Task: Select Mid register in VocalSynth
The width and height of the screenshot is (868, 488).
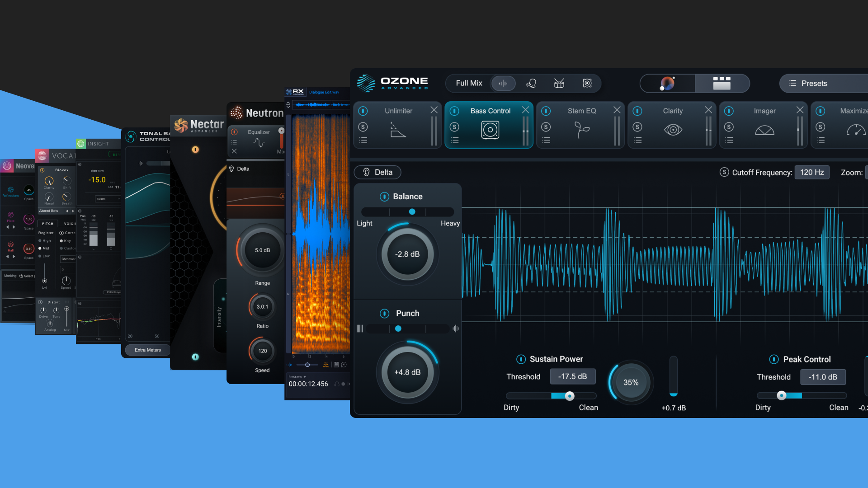Action: click(44, 248)
